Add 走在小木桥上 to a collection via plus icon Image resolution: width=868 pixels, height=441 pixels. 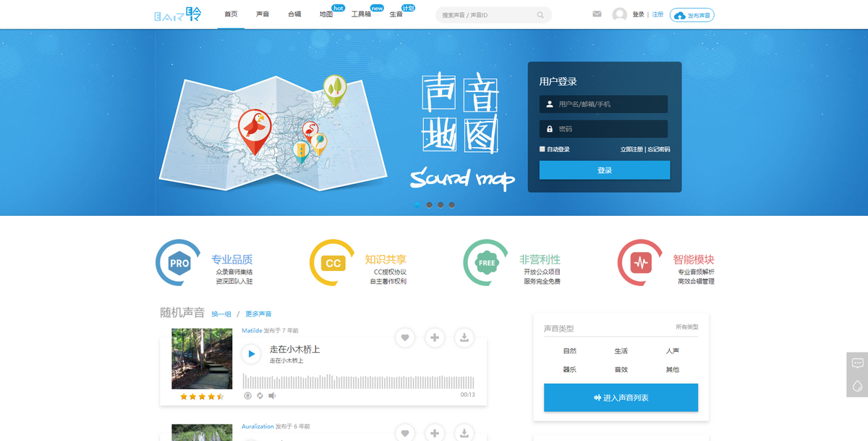434,337
